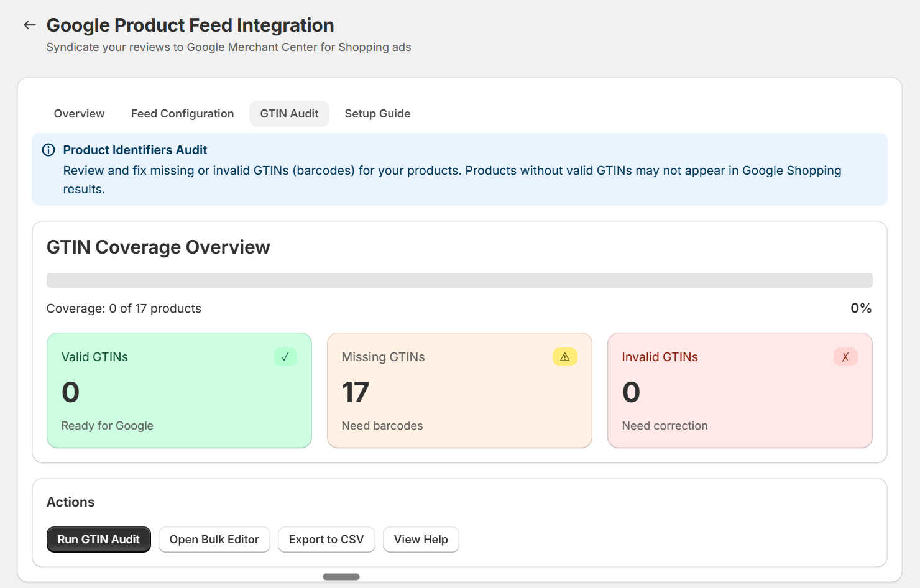Click the Coverage: 0 of 17 products text
This screenshot has width=920, height=588.
coord(124,308)
